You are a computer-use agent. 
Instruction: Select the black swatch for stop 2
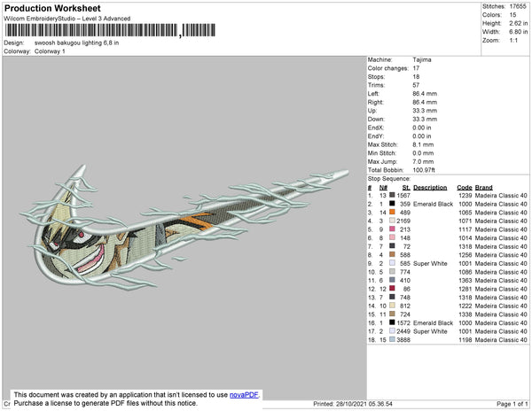(x=392, y=204)
